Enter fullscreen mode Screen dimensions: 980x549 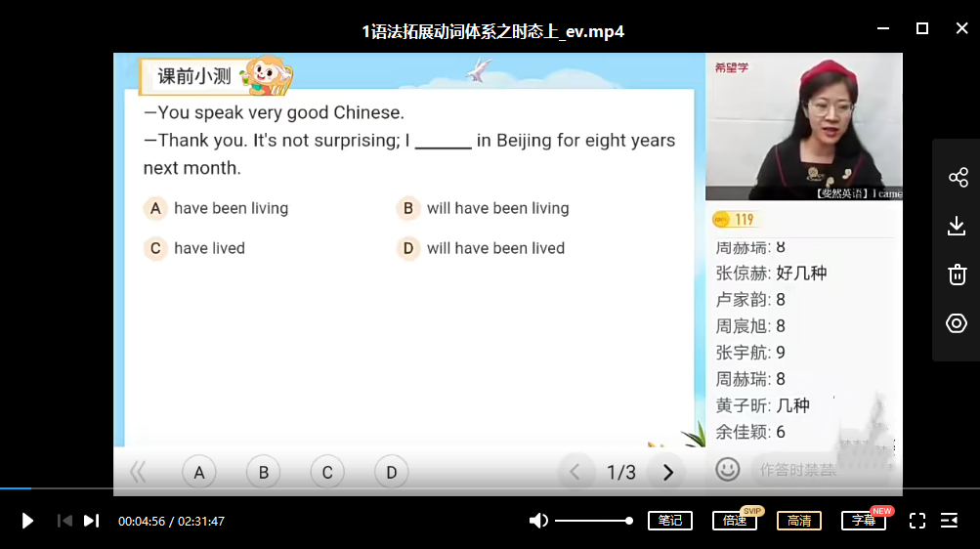916,521
